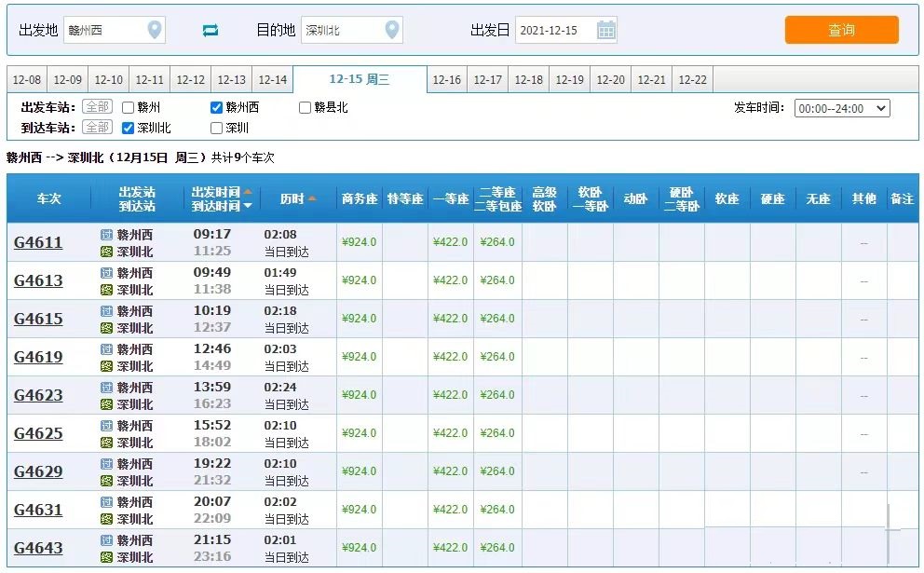Check the 赣州 departure station checkbox
The height and width of the screenshot is (573, 924).
click(129, 108)
